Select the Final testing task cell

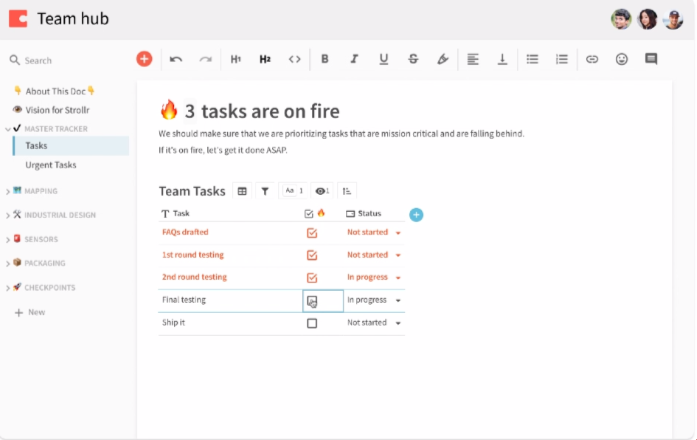coord(230,300)
